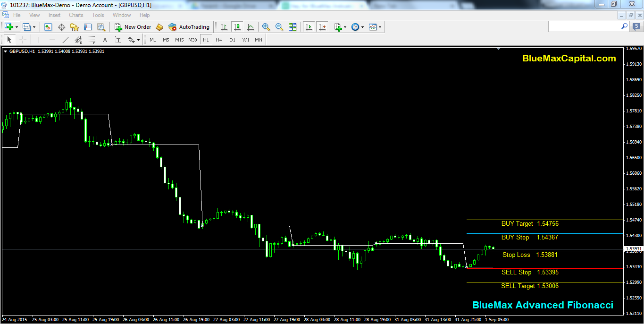Select the horizontal line tool

(52, 40)
